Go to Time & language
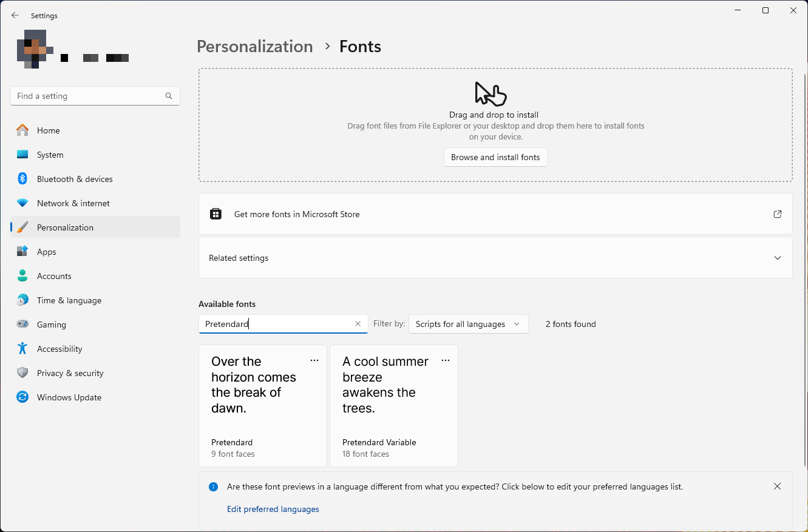The width and height of the screenshot is (808, 532). [x=95, y=300]
